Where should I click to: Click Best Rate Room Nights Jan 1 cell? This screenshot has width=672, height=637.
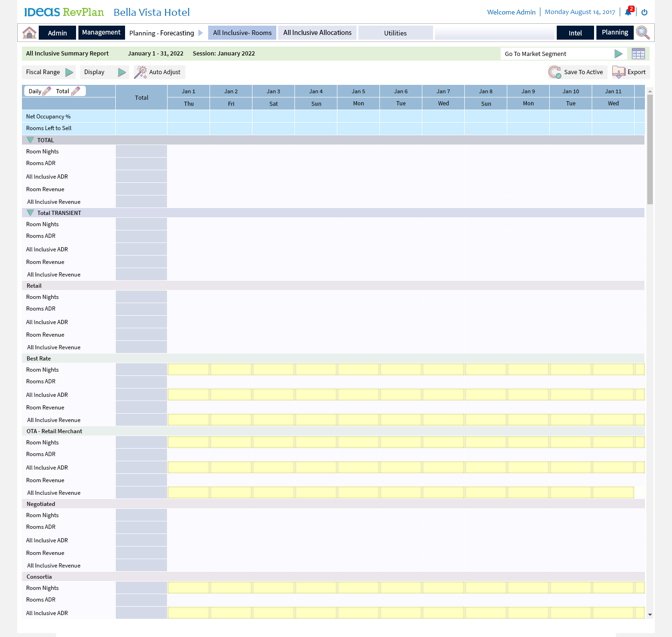[189, 370]
